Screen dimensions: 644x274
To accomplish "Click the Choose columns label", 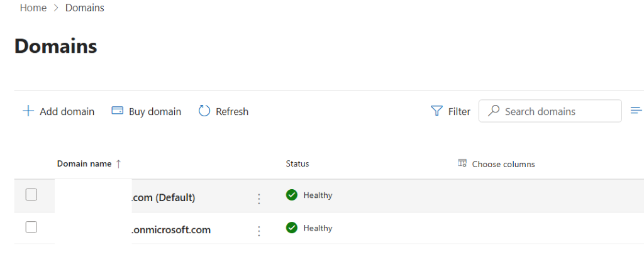I will pyautogui.click(x=504, y=165).
